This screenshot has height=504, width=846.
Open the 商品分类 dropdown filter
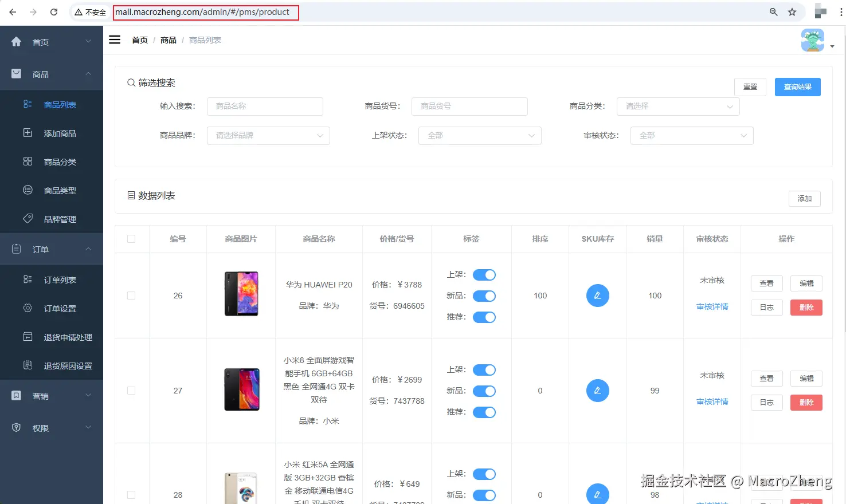pos(678,107)
